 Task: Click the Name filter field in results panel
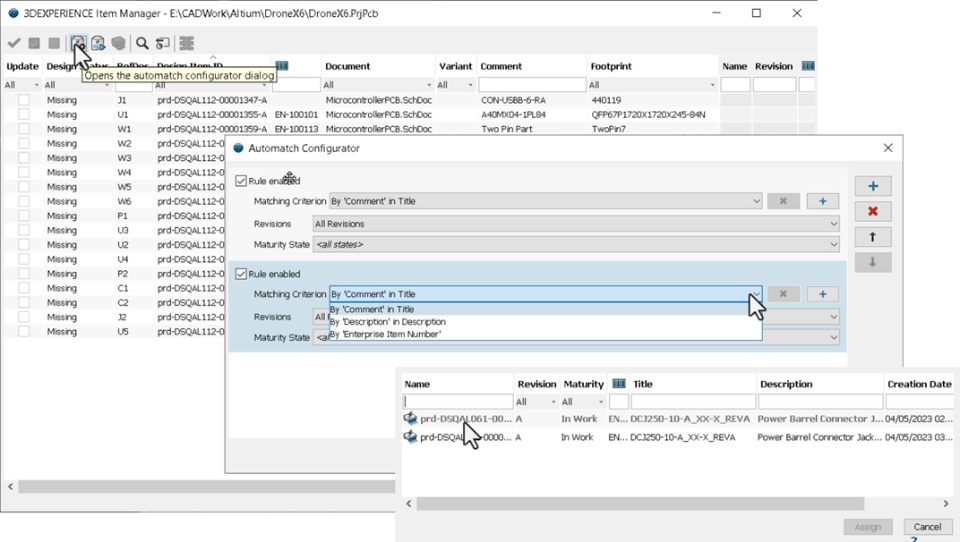[457, 402]
